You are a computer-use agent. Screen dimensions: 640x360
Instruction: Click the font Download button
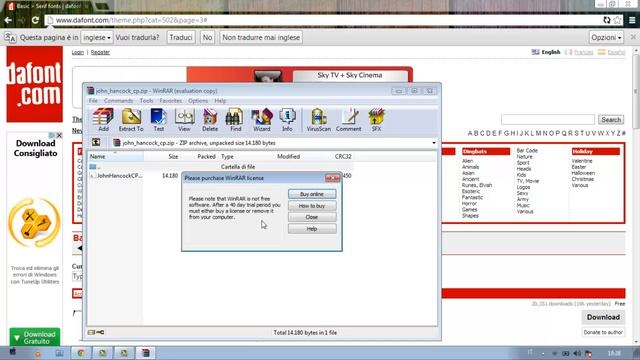603,317
